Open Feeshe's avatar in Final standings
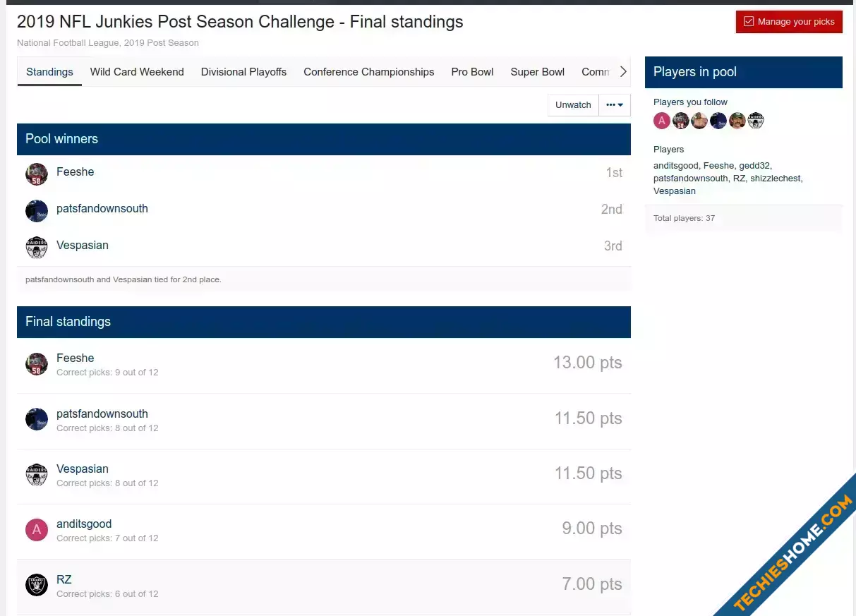856x616 pixels. coord(37,364)
